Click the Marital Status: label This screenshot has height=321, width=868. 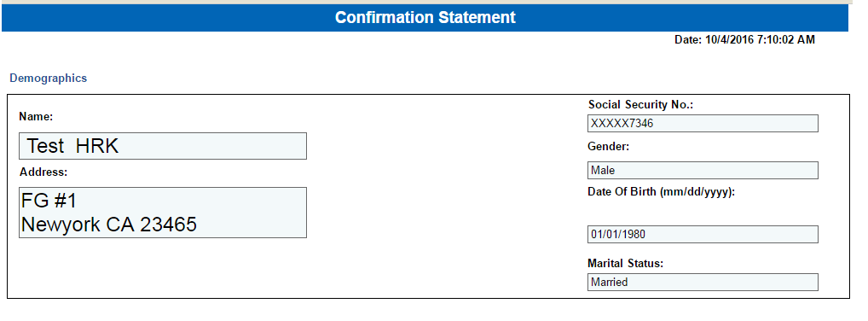(x=626, y=263)
